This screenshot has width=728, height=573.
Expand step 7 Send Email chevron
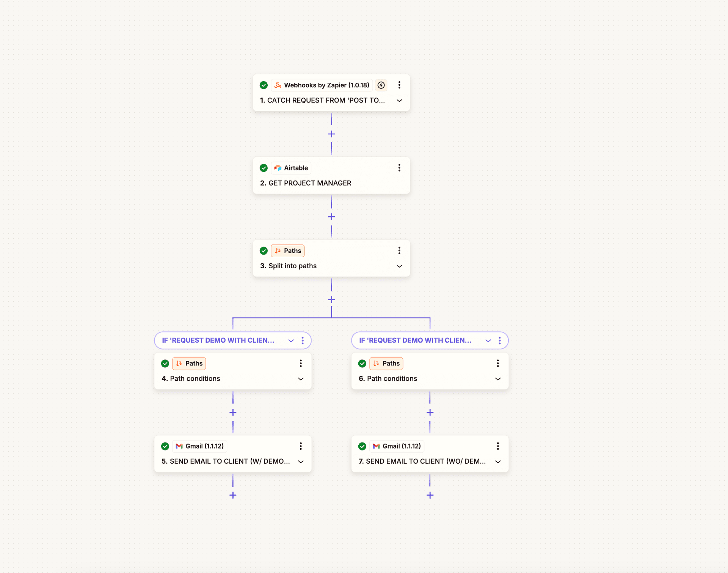tap(498, 461)
